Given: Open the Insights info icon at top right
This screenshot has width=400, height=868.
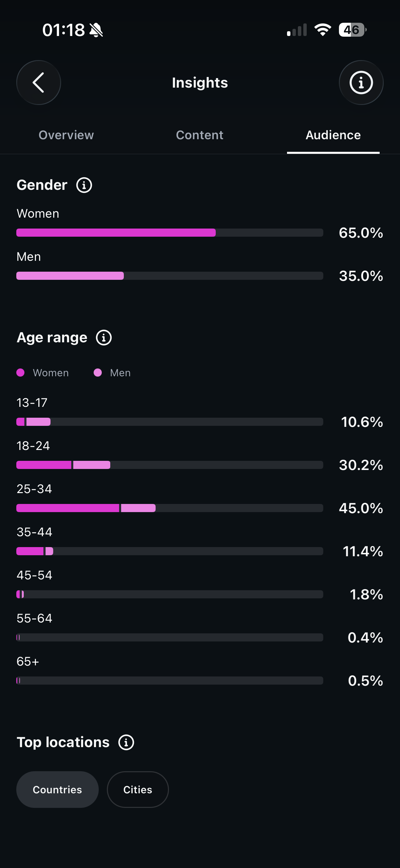Looking at the screenshot, I should [361, 83].
